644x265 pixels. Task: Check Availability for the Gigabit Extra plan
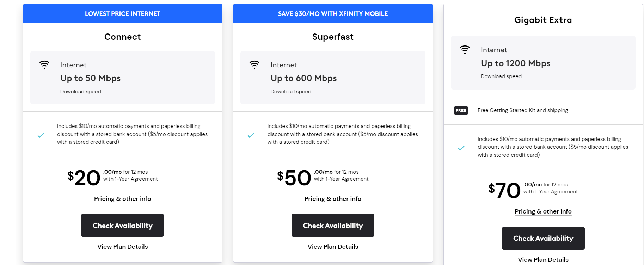[x=543, y=238]
